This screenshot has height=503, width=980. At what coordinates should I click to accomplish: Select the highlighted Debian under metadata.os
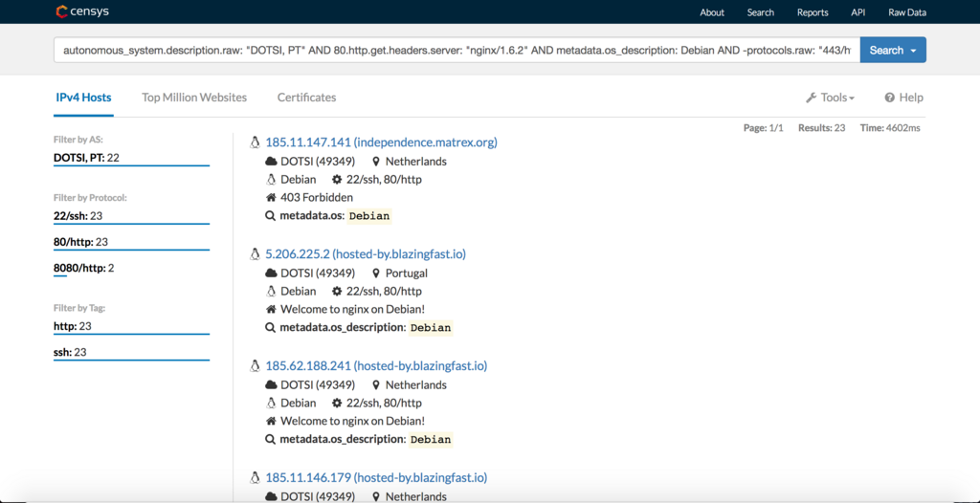(368, 216)
